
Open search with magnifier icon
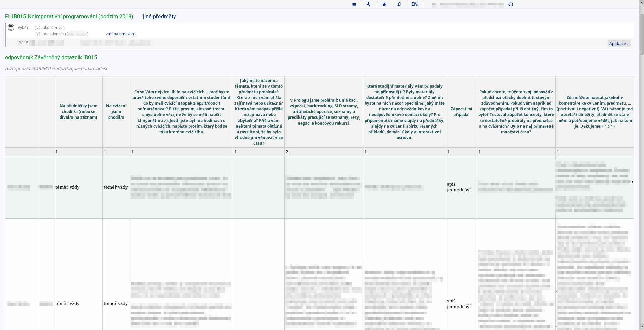pyautogui.click(x=399, y=4)
